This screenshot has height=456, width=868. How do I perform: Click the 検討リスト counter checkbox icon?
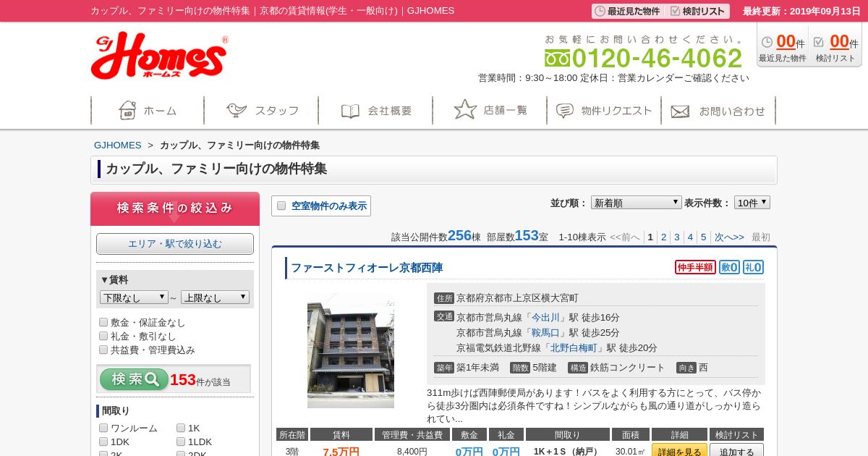pos(819,42)
